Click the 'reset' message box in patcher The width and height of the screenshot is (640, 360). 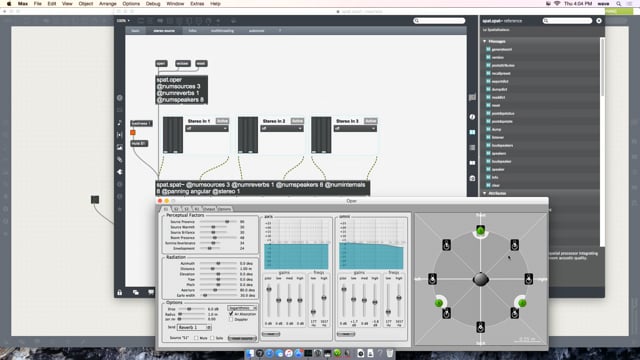(x=201, y=64)
